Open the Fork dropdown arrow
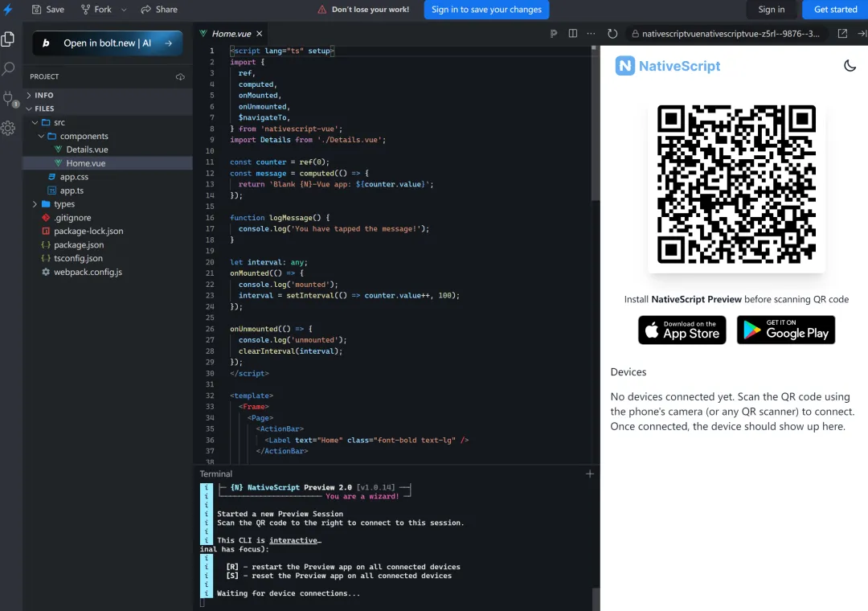 (x=124, y=10)
